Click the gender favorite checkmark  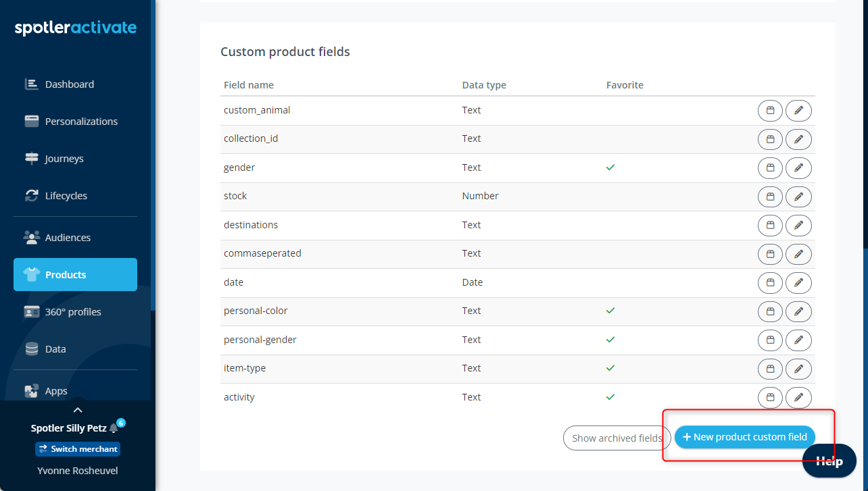pyautogui.click(x=610, y=167)
